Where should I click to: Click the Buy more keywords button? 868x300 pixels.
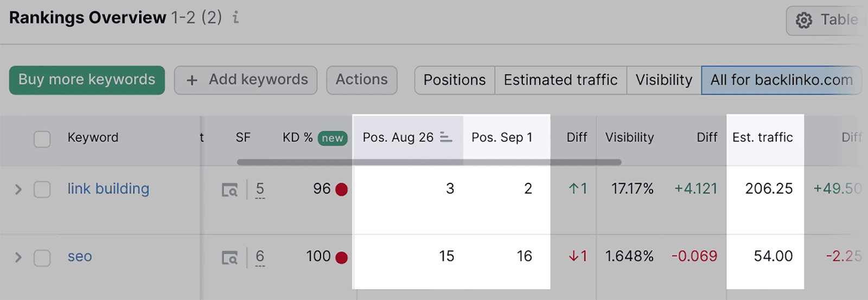[87, 80]
